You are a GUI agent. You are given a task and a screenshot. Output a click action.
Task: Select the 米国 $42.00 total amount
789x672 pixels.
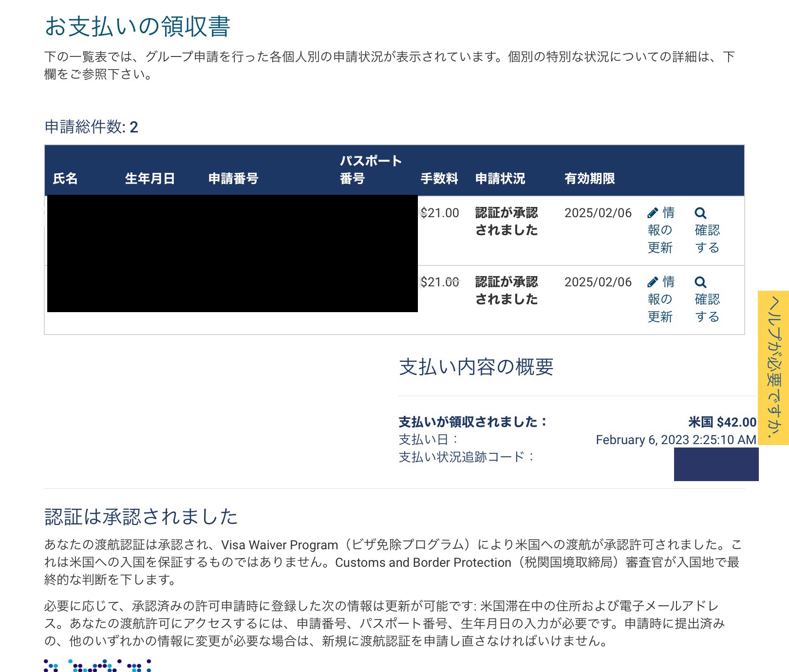pos(722,422)
